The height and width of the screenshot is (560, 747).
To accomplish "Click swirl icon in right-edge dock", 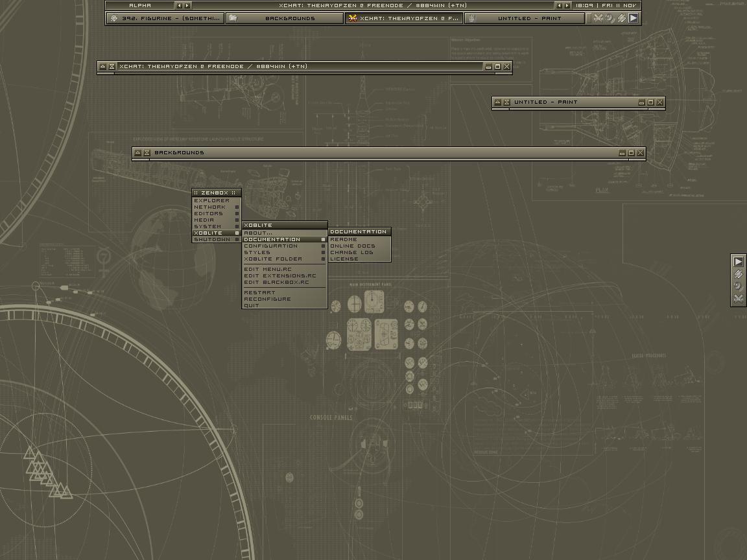I will pyautogui.click(x=739, y=286).
